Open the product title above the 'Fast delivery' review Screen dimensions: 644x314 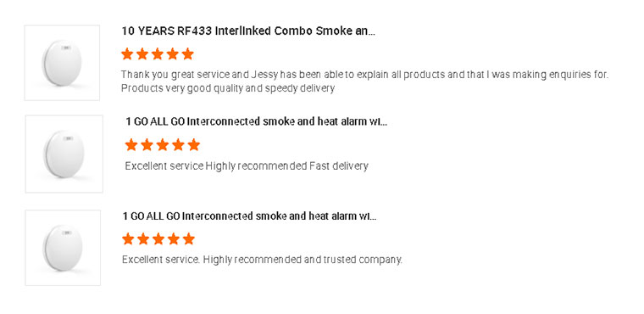(256, 122)
